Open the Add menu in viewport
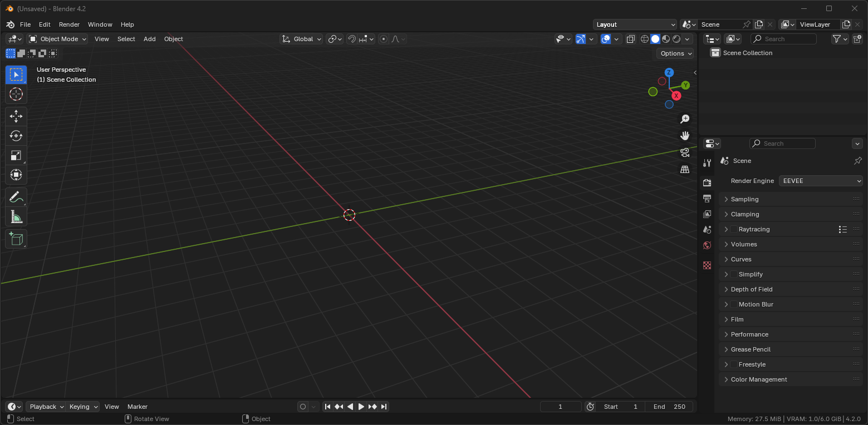This screenshot has width=868, height=425. click(x=150, y=39)
